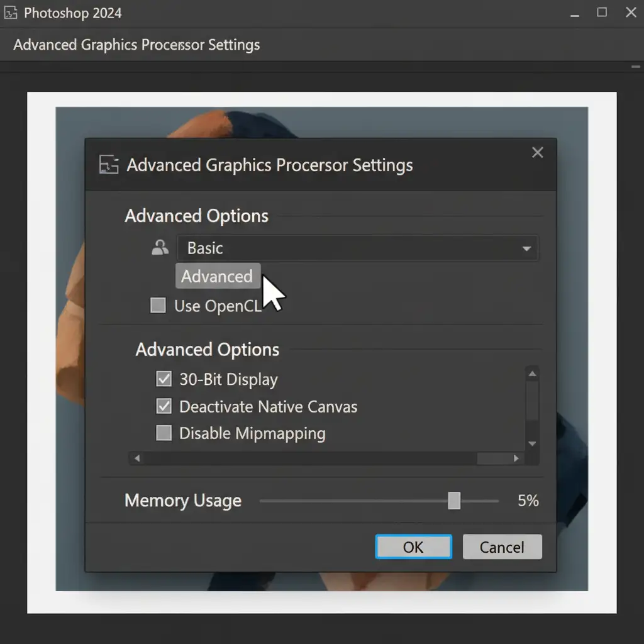Click the options list scroll-down arrow

[x=532, y=443]
